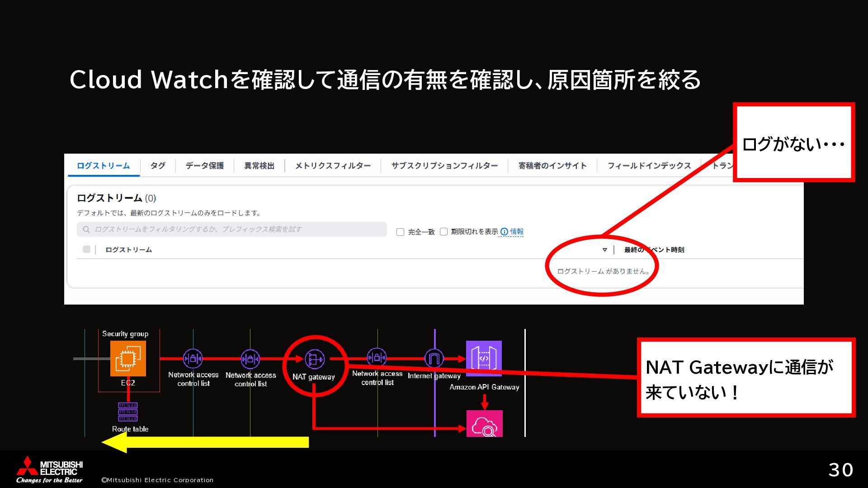Click the EC2 label text

tap(128, 383)
